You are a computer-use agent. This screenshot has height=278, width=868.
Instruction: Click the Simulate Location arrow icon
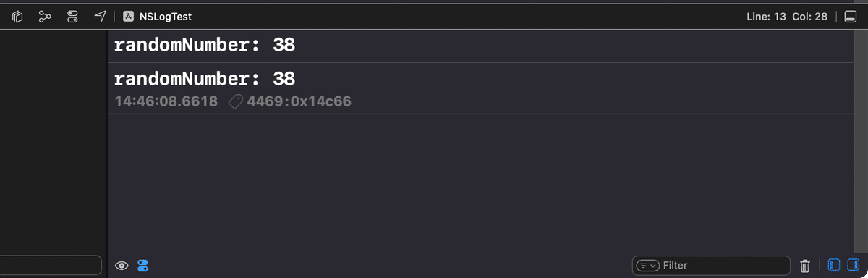tap(101, 17)
